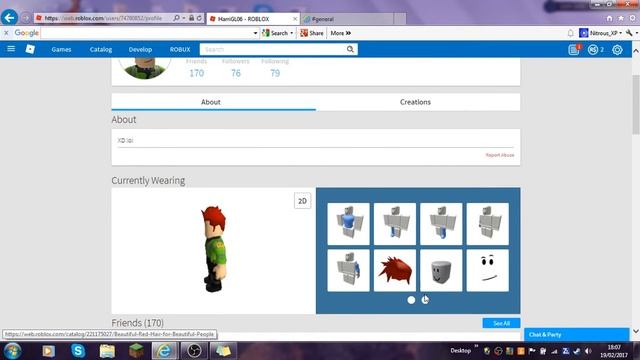The height and width of the screenshot is (360, 640).
Task: Switch avatar view with the 2D button
Action: point(302,201)
